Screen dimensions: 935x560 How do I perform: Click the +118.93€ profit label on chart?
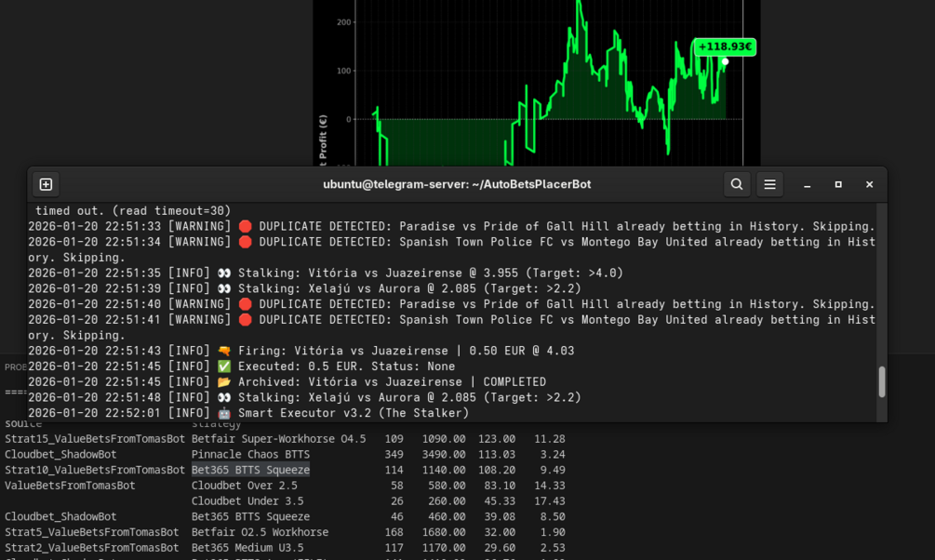point(725,47)
